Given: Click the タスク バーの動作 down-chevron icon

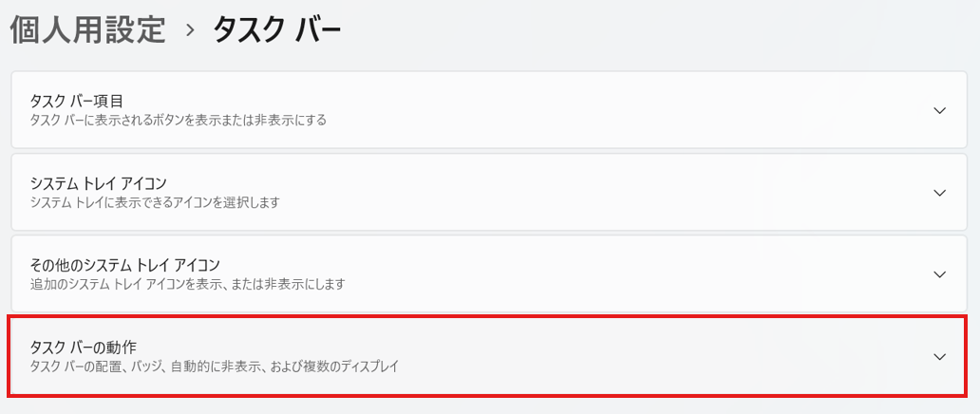Looking at the screenshot, I should 939,357.
